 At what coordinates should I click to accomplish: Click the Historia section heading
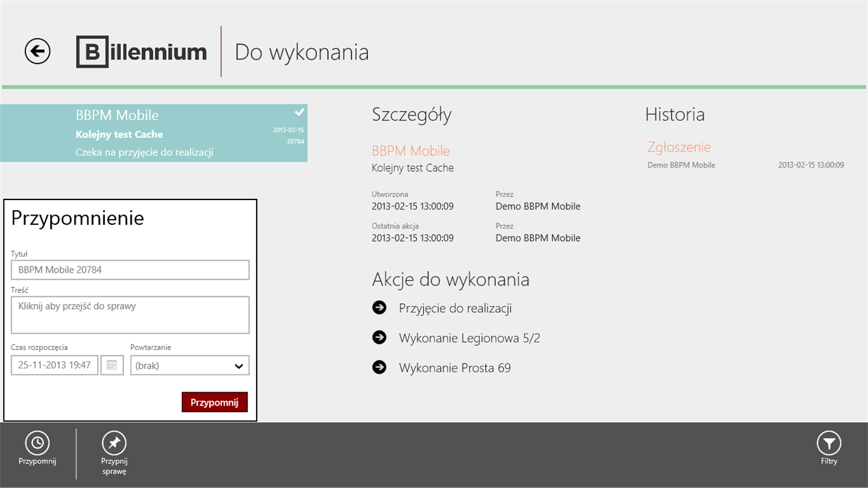(675, 114)
